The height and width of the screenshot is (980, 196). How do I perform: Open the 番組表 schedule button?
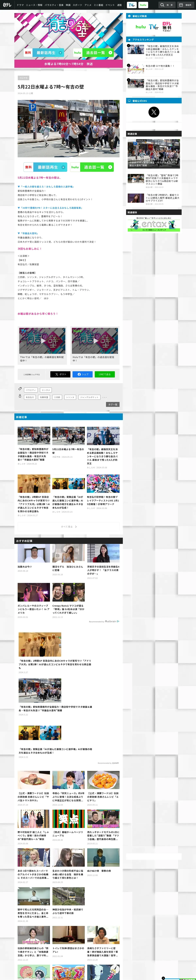point(185,5)
